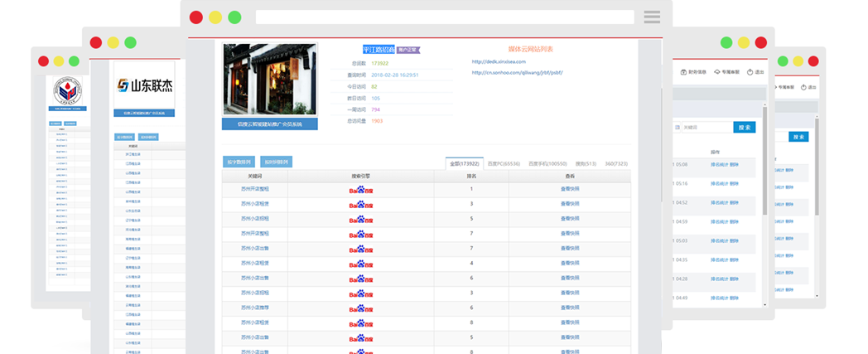
Task: Click 搜索 button in the far-right window
Action: click(798, 137)
